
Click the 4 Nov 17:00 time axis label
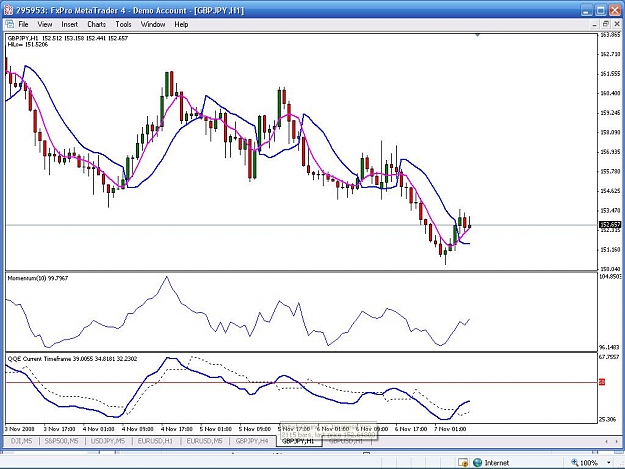tap(177, 429)
